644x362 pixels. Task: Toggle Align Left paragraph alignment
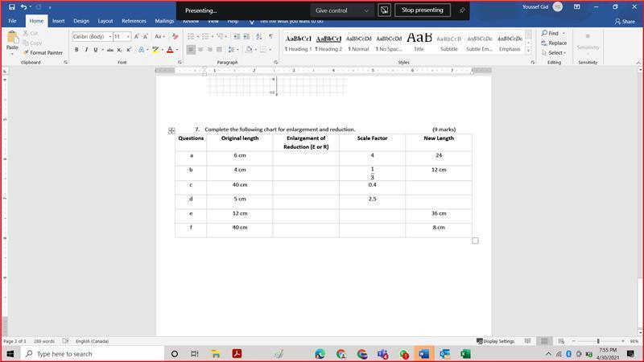click(x=191, y=50)
